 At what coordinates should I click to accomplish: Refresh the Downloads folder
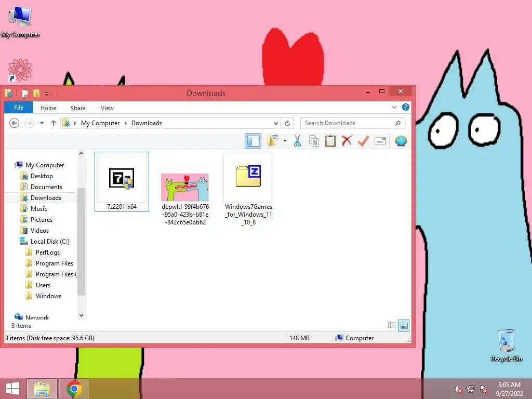click(287, 123)
